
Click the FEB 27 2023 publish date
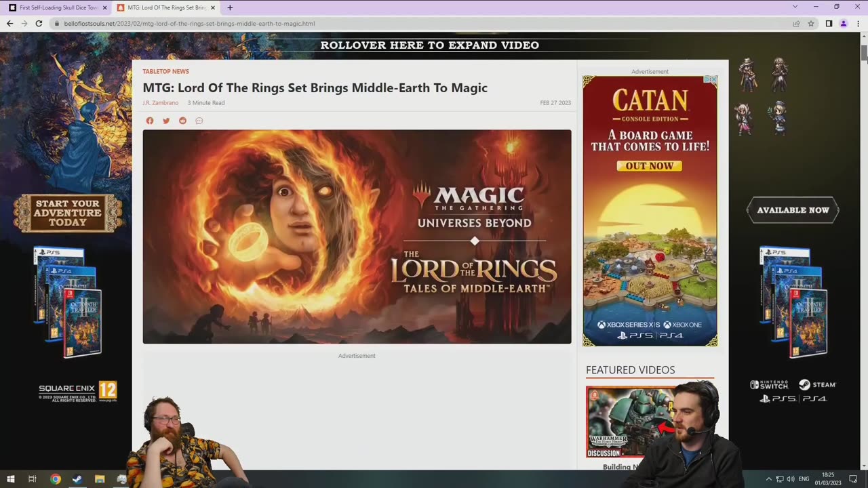(x=555, y=103)
